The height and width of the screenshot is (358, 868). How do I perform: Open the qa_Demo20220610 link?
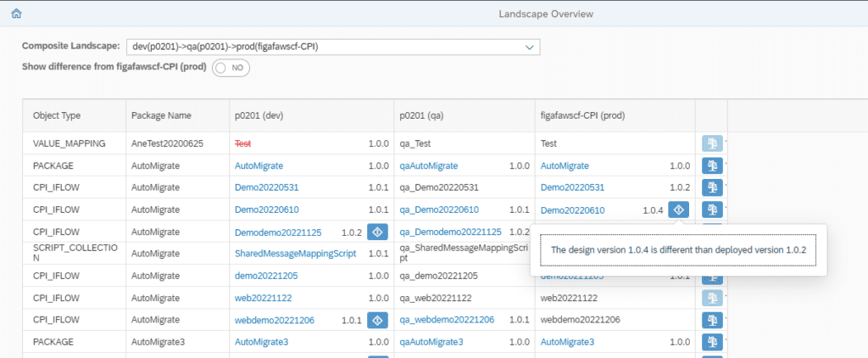pos(439,210)
